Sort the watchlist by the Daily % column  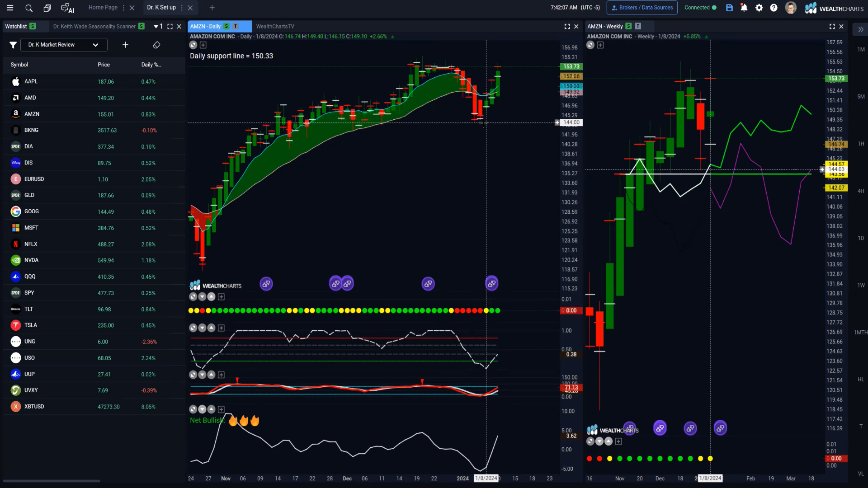(x=151, y=65)
